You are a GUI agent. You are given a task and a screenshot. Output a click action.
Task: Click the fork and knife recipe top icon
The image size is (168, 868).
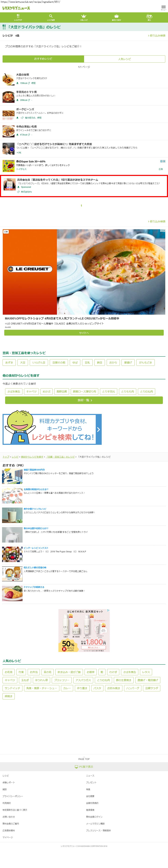click(x=18, y=16)
